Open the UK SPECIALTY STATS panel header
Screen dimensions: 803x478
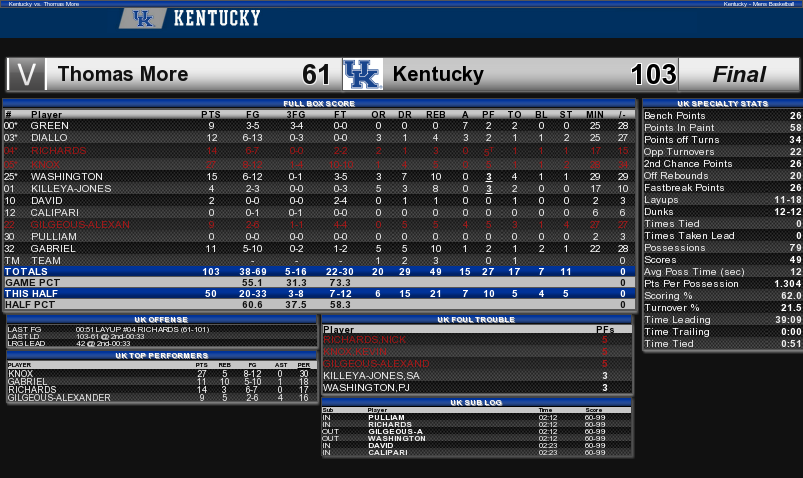(x=722, y=103)
